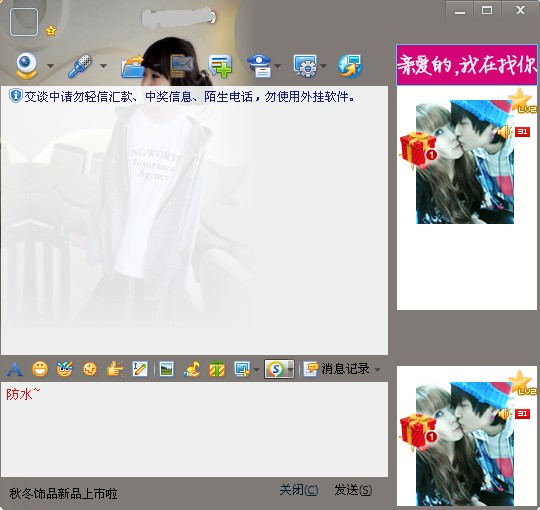The height and width of the screenshot is (510, 540).
Task: Click the screen capture icon
Action: (242, 370)
